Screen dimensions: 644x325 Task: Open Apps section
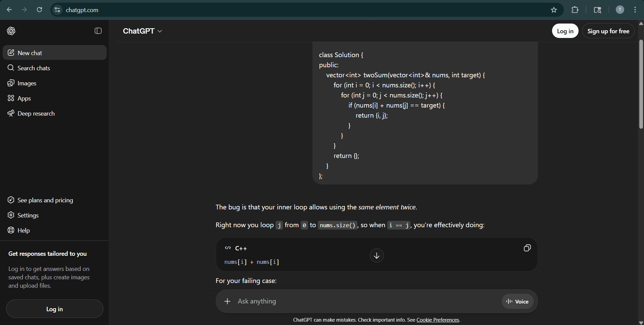click(55, 98)
